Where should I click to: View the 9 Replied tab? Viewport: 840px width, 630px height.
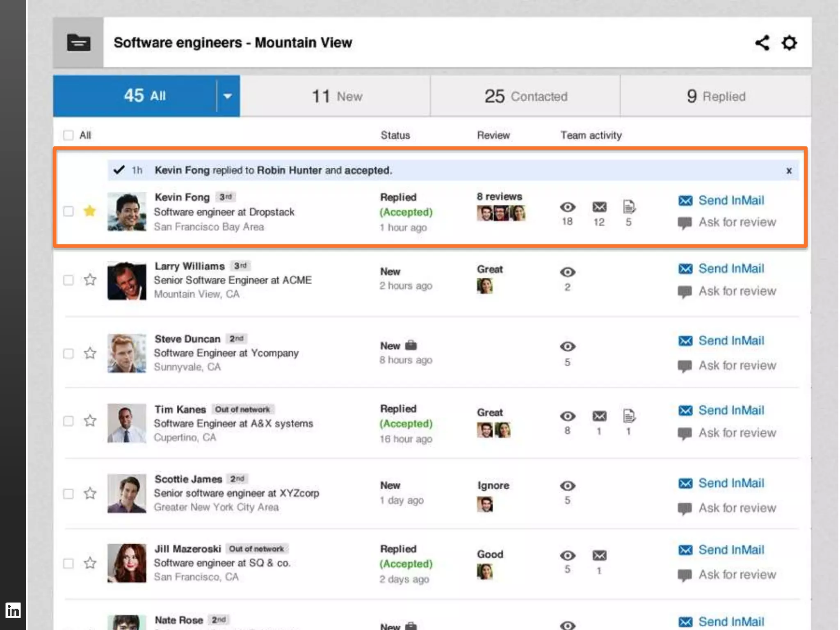click(x=716, y=96)
